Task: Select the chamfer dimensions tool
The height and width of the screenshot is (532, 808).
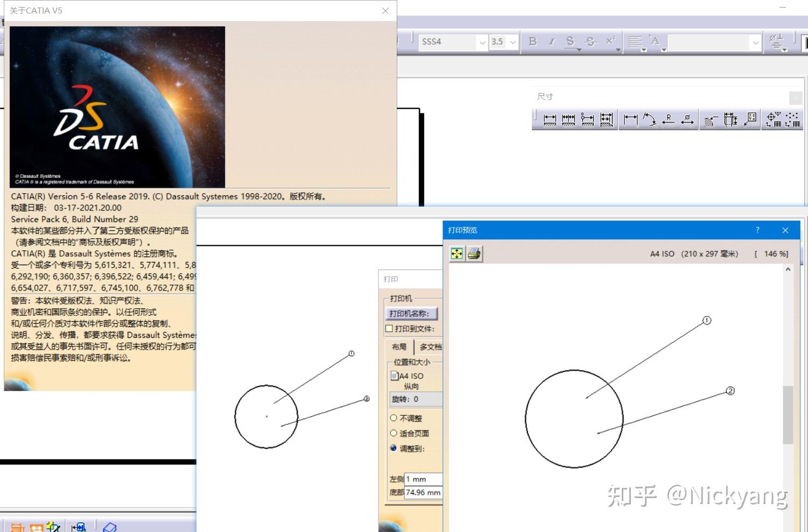Action: pyautogui.click(x=708, y=119)
